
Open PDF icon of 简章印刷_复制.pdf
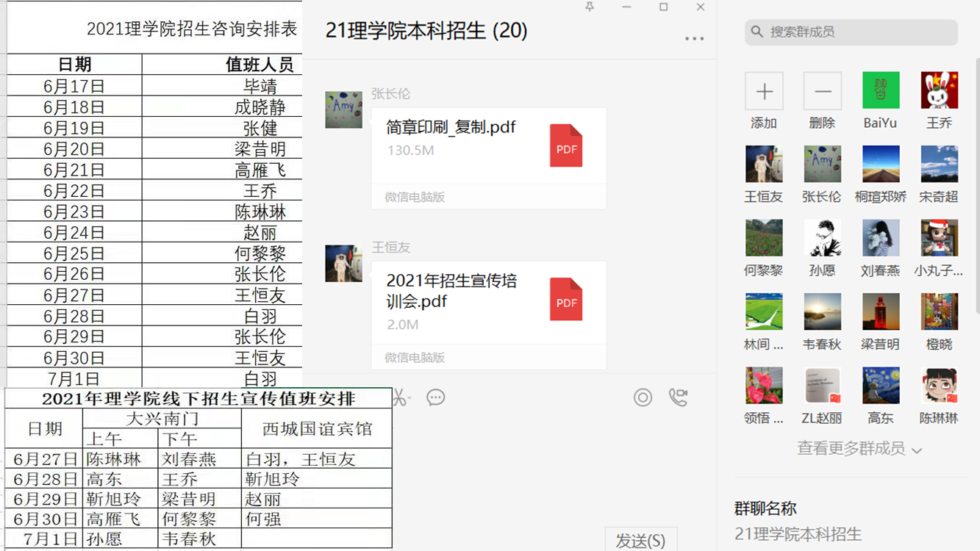[566, 146]
